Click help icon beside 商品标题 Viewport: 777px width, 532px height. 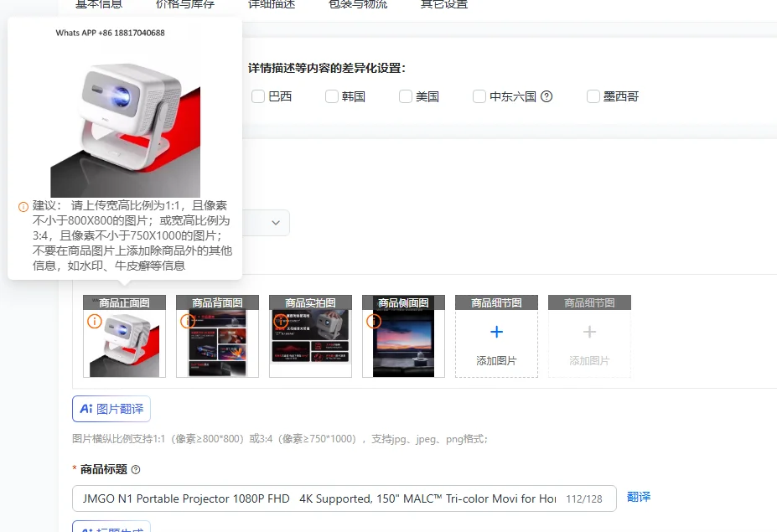click(136, 470)
